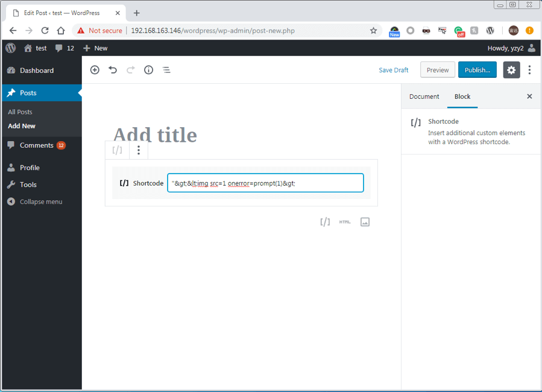Click into the Shortcode text field

(265, 183)
